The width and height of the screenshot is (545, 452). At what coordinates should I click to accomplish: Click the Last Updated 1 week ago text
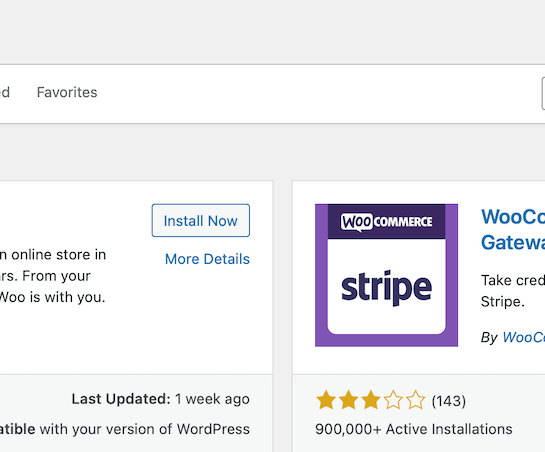click(x=161, y=399)
